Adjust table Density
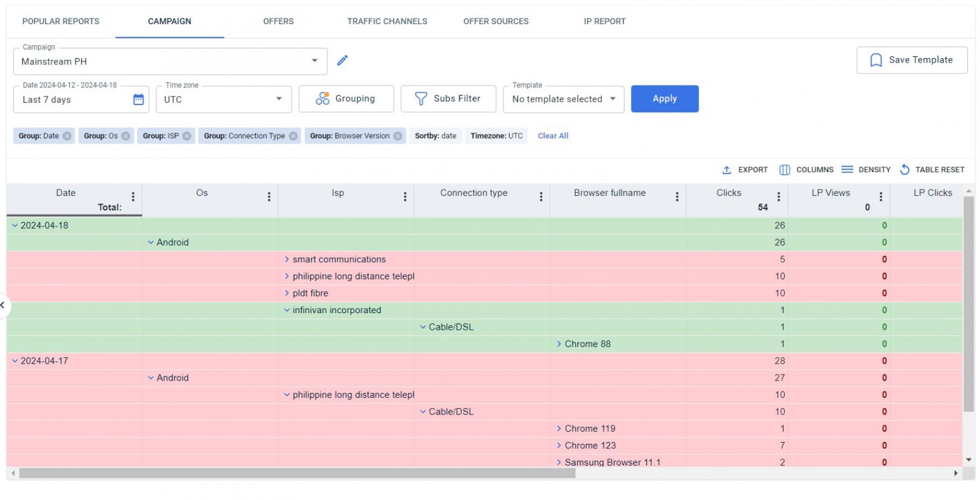 click(x=865, y=170)
